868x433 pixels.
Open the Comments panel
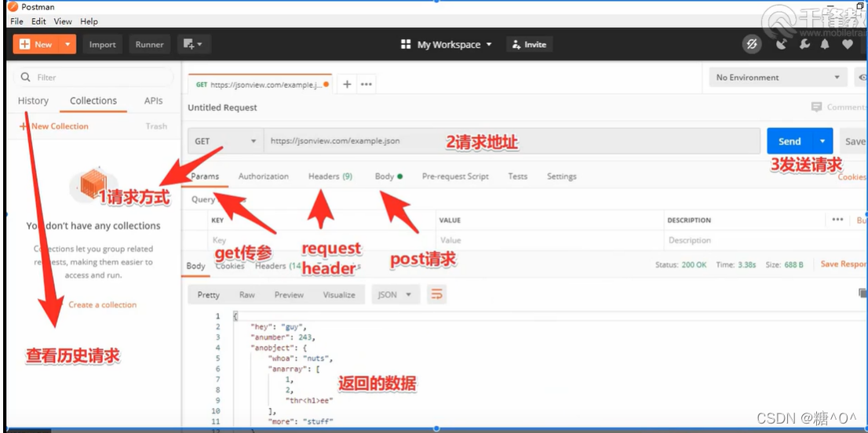pos(838,107)
